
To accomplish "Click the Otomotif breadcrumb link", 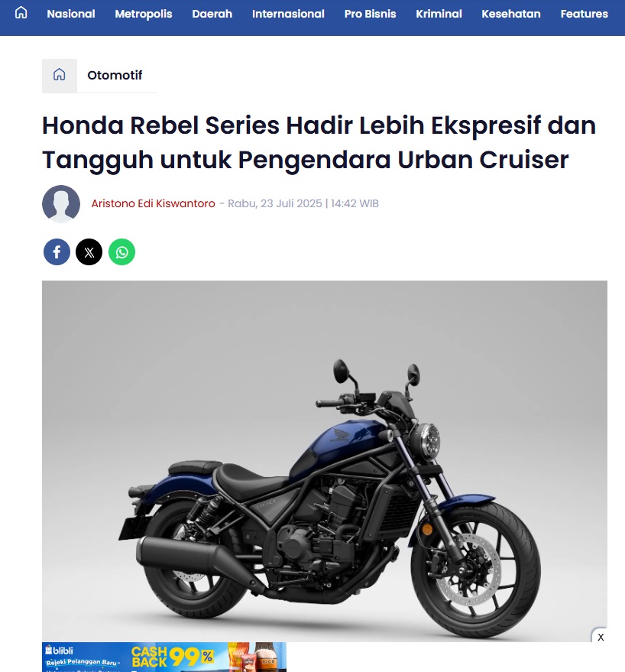I will click(x=115, y=76).
